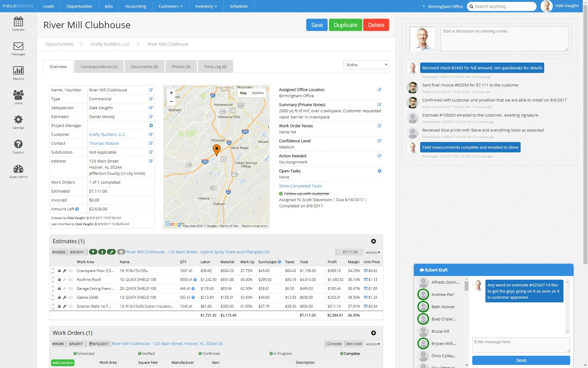Click the green Duplicate button
This screenshot has height=368, width=588.
[345, 25]
